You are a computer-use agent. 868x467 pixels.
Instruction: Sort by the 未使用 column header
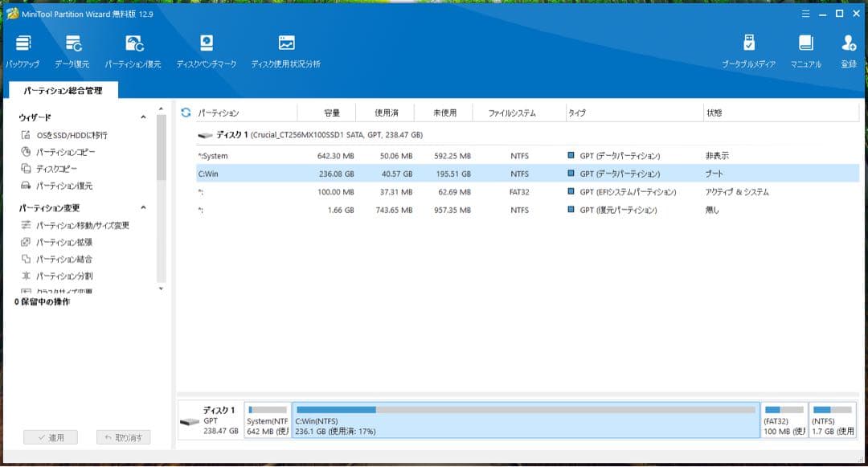pos(444,113)
